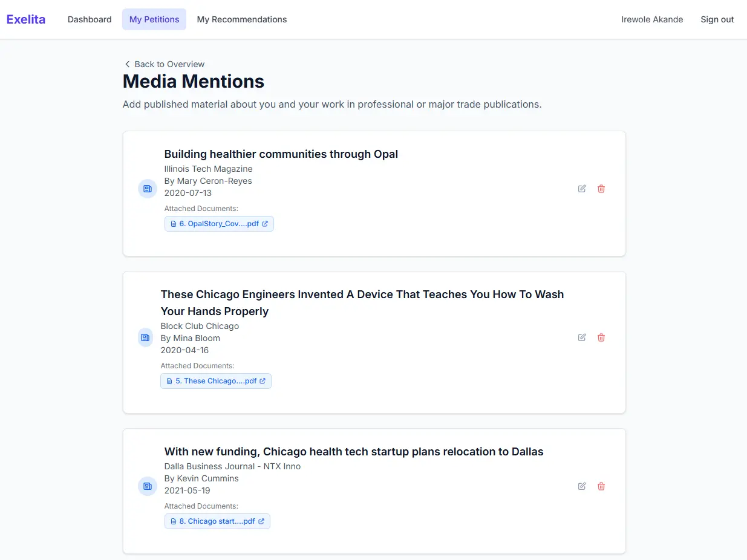Open the '5. These Chicago' PDF attachment
The width and height of the screenshot is (747, 560).
point(216,381)
